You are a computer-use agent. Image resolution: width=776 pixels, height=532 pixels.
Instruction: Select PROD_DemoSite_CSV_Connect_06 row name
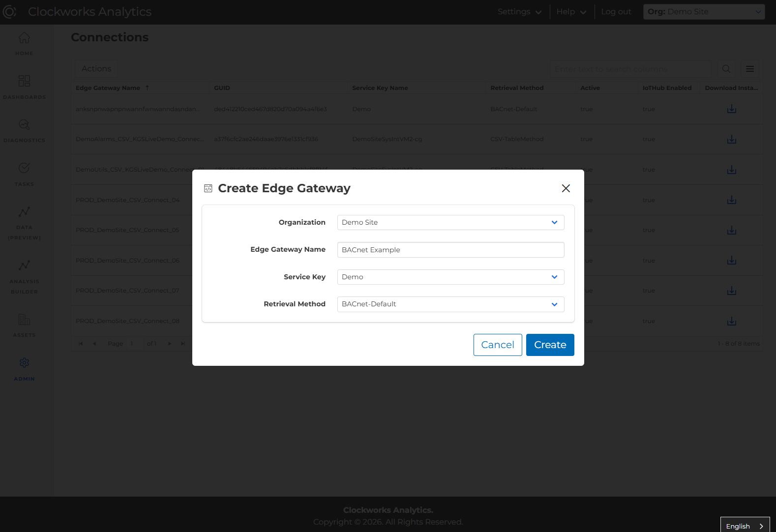click(128, 261)
